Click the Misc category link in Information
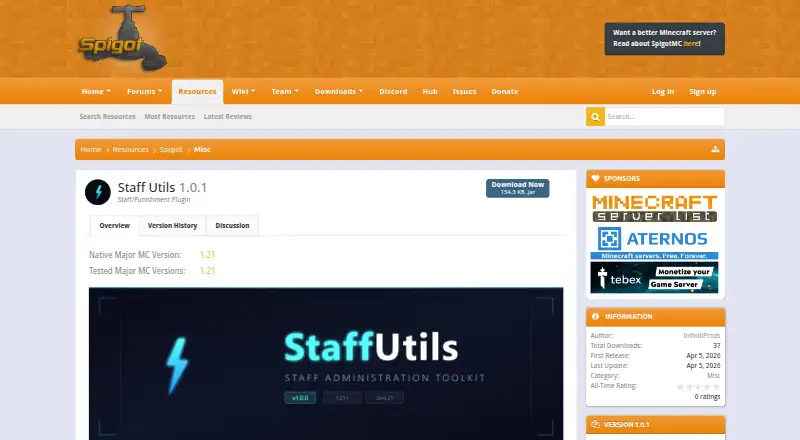The width and height of the screenshot is (800, 440). coord(713,376)
